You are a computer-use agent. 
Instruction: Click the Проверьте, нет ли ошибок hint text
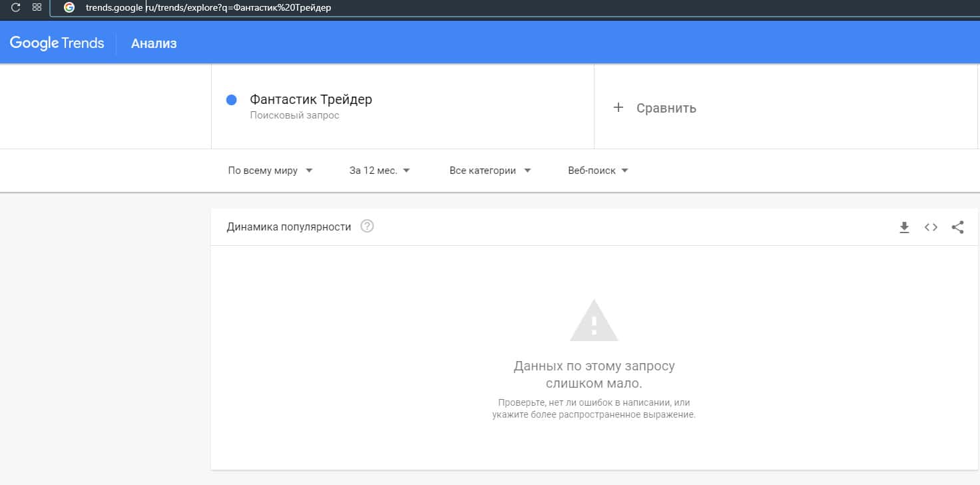click(x=594, y=408)
